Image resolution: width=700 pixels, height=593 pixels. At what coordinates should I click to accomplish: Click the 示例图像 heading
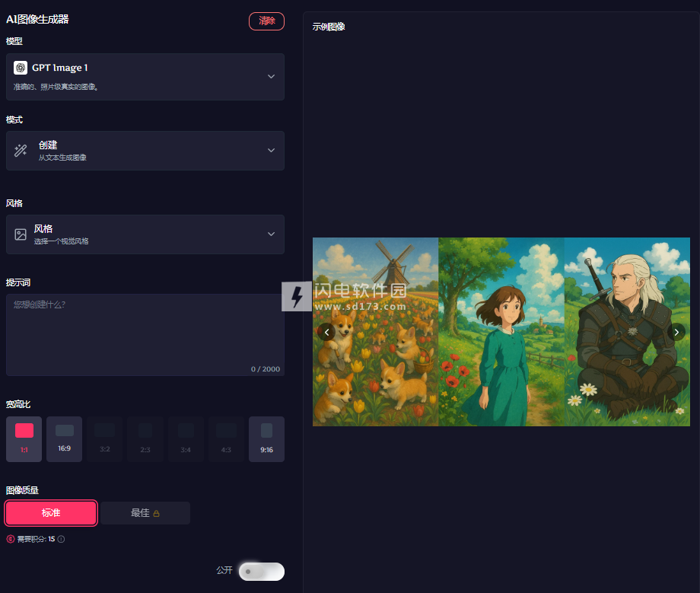click(x=329, y=27)
